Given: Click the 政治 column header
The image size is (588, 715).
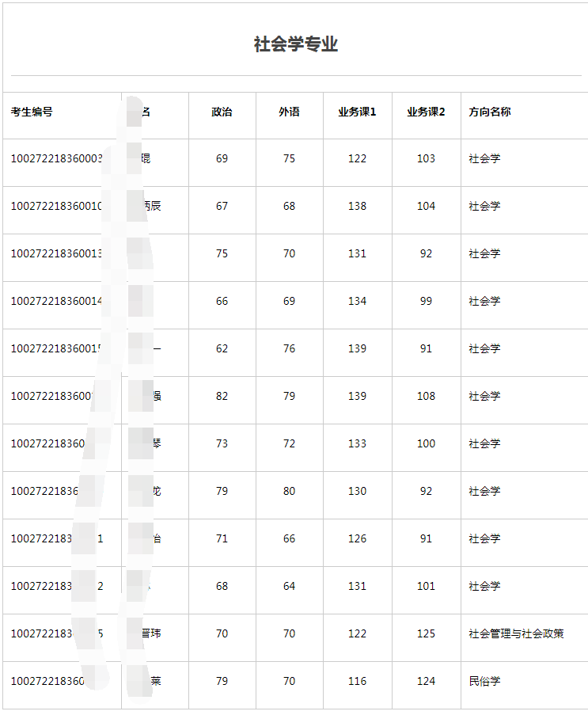Looking at the screenshot, I should (222, 112).
